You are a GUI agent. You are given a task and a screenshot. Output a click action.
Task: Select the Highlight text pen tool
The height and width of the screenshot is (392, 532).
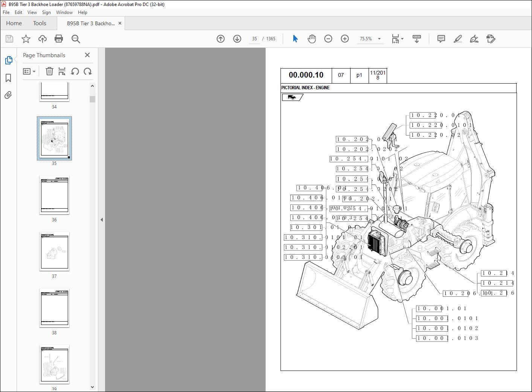point(458,39)
